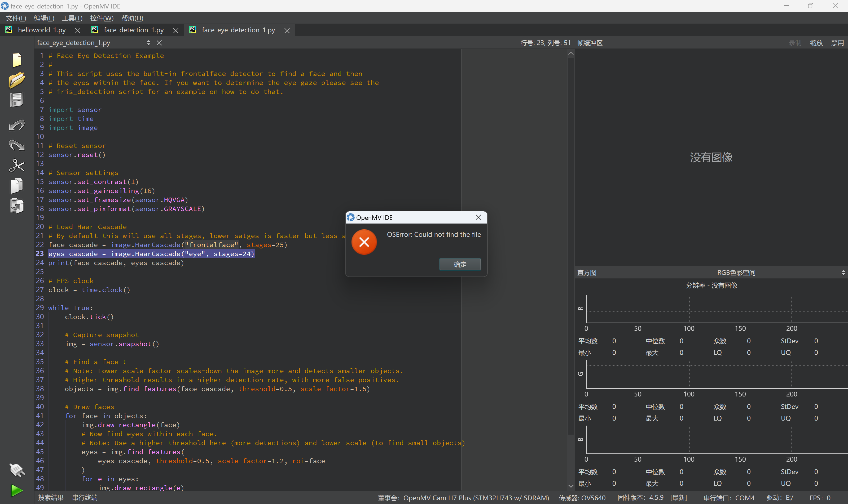This screenshot has width=848, height=504.
Task: Click the 没有图像 placeholder in frame buffer
Action: [711, 157]
